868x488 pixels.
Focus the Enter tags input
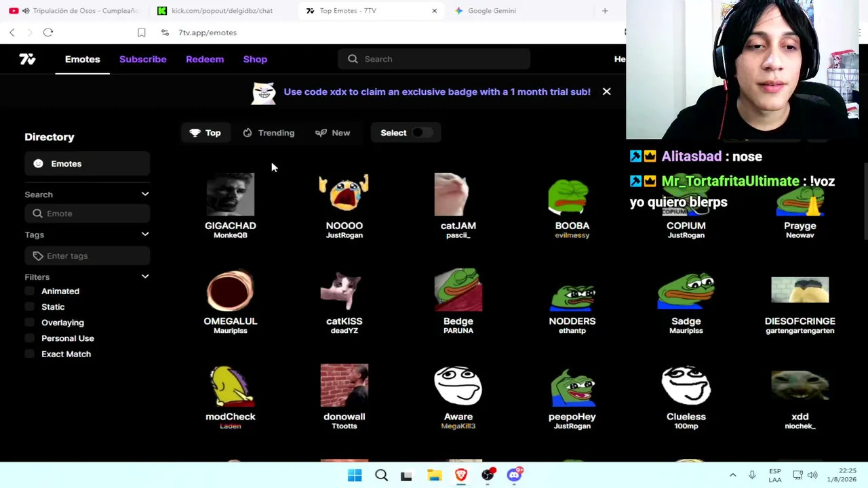click(87, 256)
